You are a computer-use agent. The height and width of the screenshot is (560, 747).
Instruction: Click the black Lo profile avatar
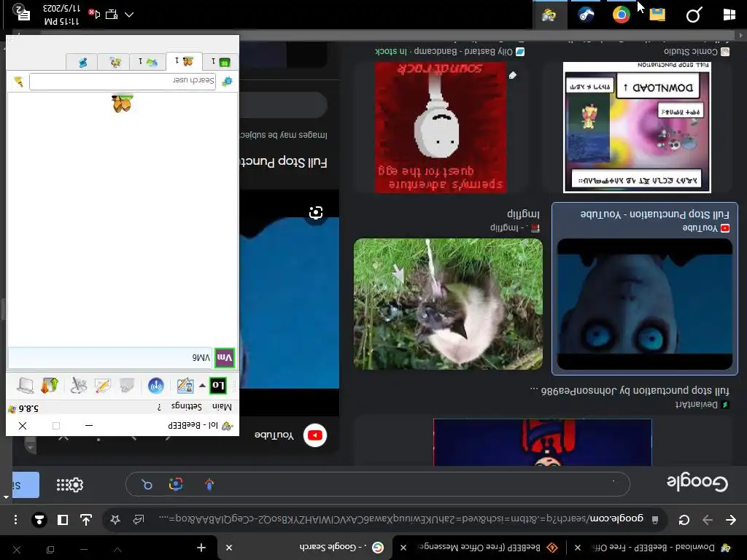(217, 385)
